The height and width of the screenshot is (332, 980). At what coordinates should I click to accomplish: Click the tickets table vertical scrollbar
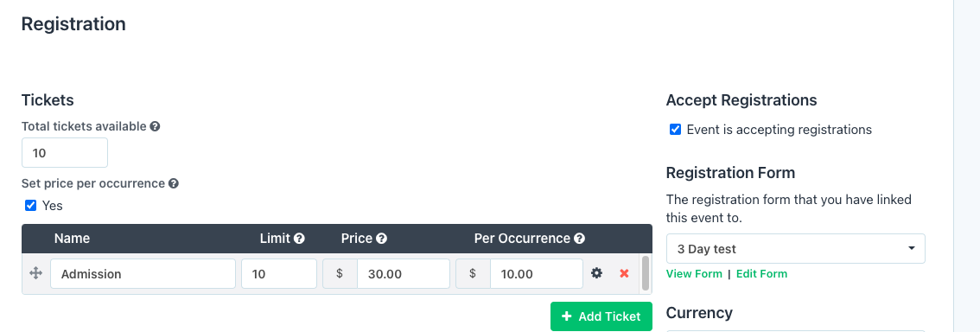tap(646, 273)
